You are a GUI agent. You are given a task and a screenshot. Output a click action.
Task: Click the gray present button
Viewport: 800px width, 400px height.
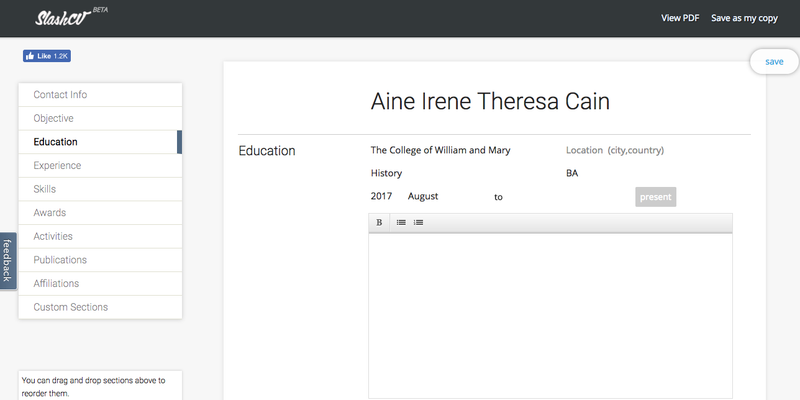click(656, 197)
